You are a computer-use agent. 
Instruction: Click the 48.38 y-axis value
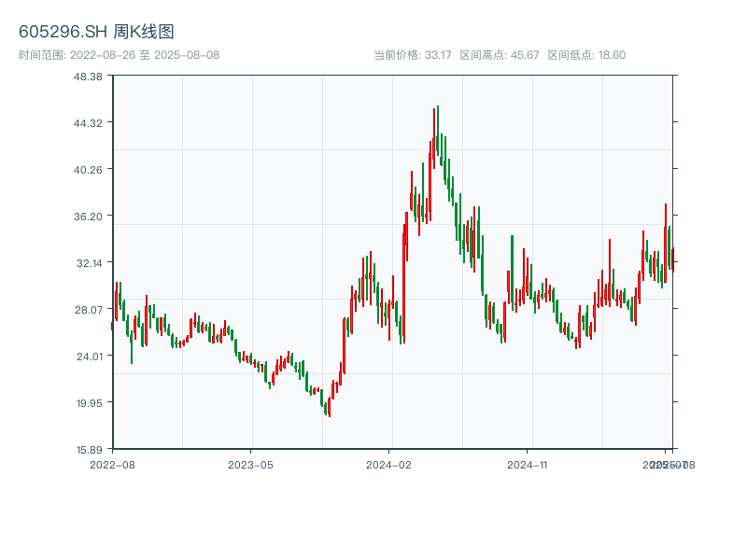pos(88,77)
